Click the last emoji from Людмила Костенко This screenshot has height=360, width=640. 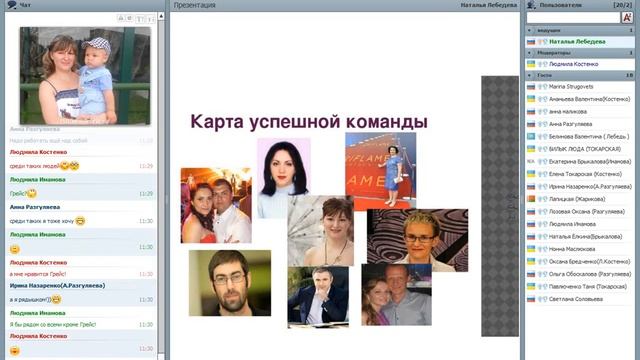14,351
